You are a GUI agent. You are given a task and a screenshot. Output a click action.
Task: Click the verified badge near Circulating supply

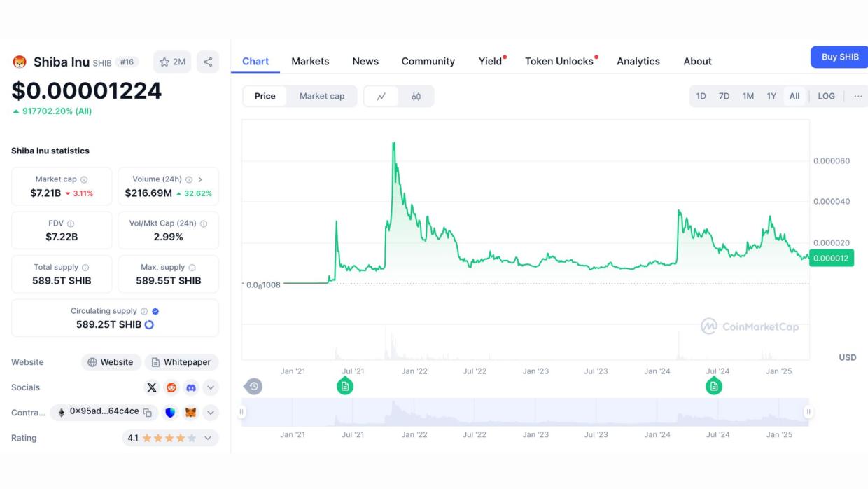coord(155,312)
